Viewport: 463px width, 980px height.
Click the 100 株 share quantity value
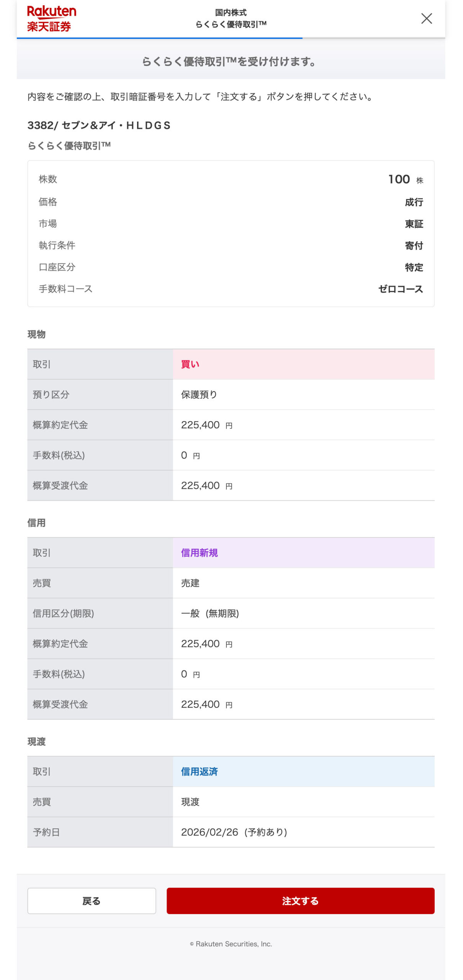click(x=404, y=179)
